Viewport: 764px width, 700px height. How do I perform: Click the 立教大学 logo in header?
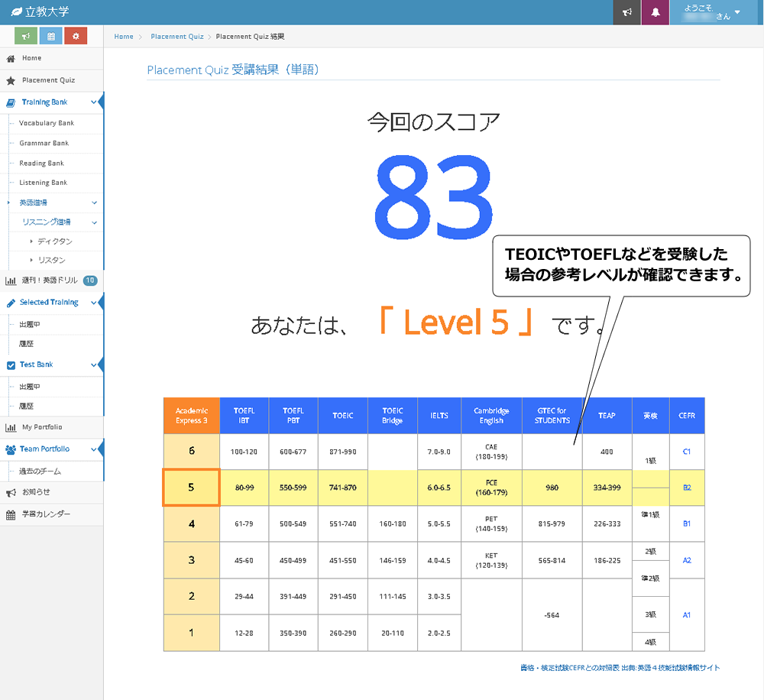pyautogui.click(x=40, y=11)
